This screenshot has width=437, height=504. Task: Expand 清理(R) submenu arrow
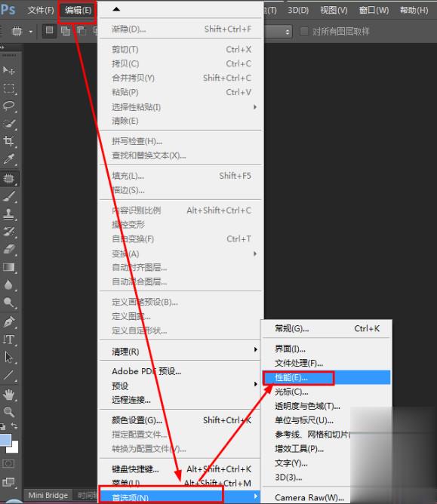pyautogui.click(x=255, y=349)
